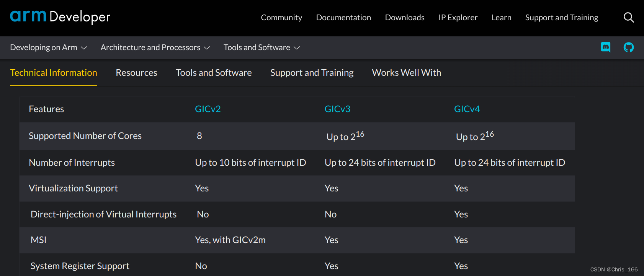Select the Technical Information tab

(x=54, y=73)
